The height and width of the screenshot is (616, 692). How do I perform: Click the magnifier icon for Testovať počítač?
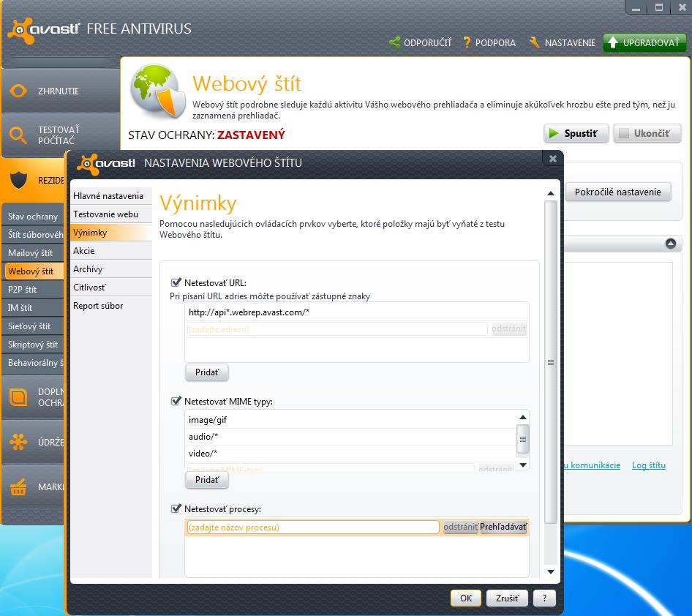coord(18,135)
